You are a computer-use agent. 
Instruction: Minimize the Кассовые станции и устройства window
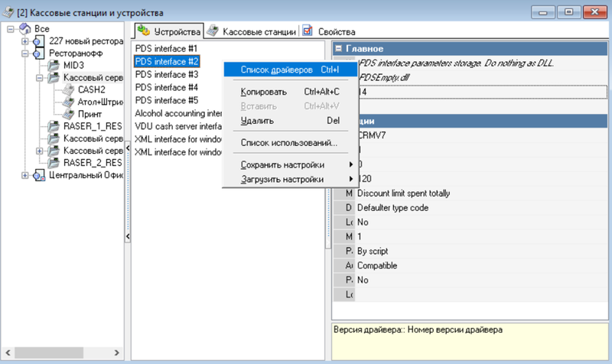coord(543,12)
